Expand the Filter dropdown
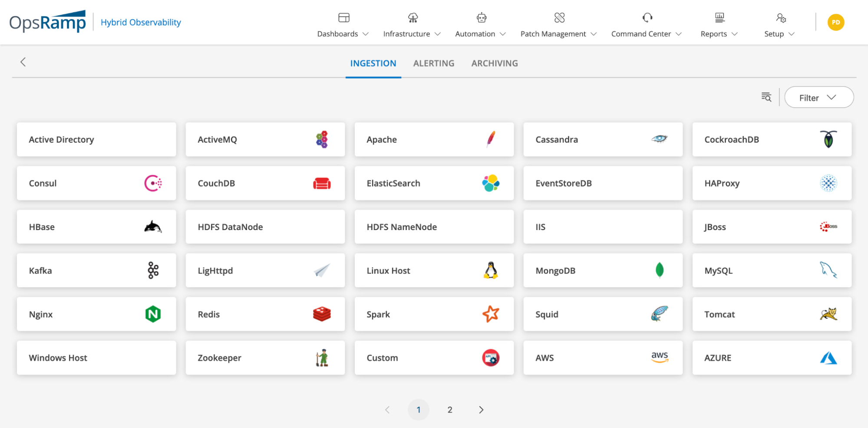Image resolution: width=868 pixels, height=428 pixels. pos(818,97)
